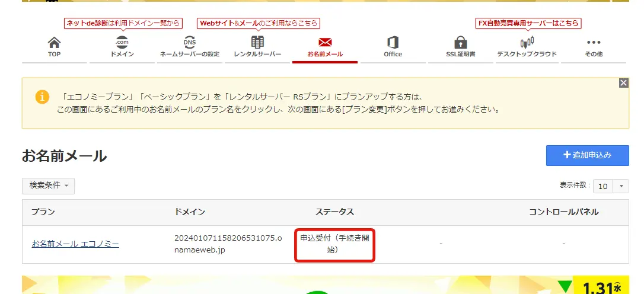Click the Webサイト&メール promo label
This screenshot has height=294, width=644.
point(259,24)
